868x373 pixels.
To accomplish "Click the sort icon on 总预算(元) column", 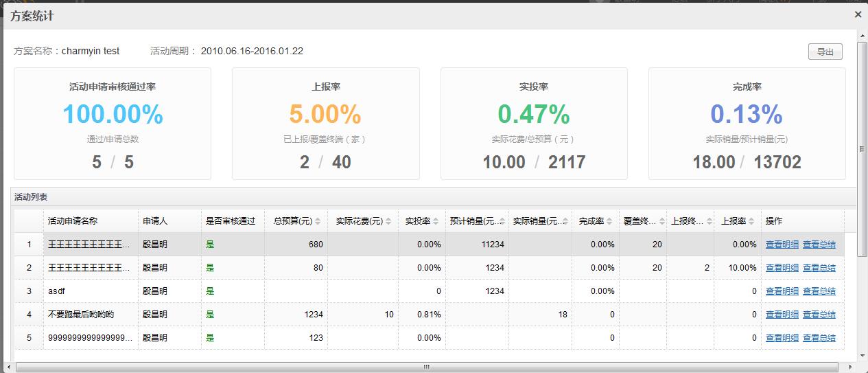I will point(319,221).
